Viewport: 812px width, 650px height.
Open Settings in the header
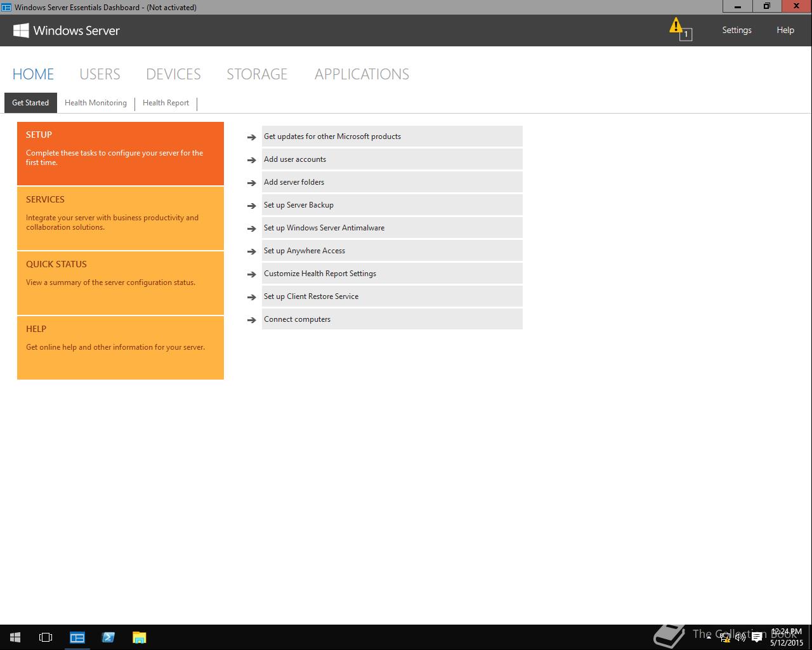click(737, 30)
